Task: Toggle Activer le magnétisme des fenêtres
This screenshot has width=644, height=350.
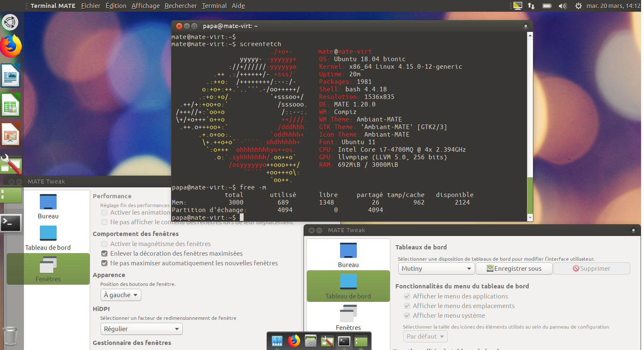Action: 104,244
